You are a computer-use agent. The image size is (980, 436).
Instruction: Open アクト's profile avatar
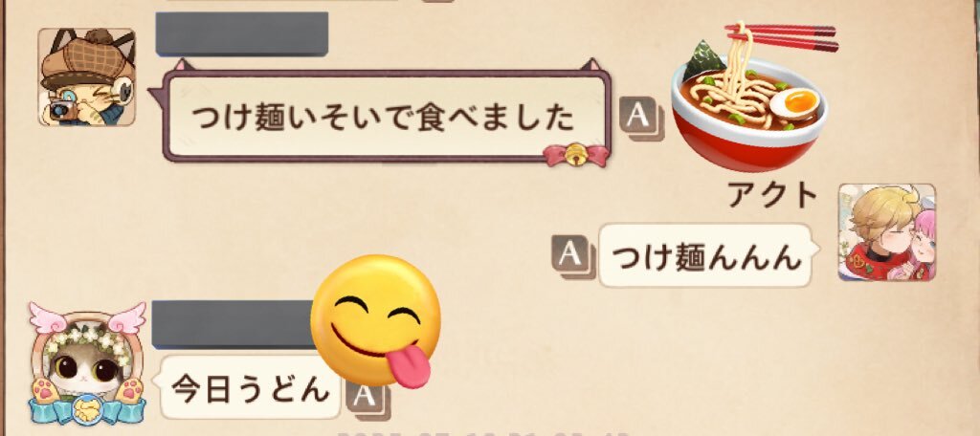(887, 232)
